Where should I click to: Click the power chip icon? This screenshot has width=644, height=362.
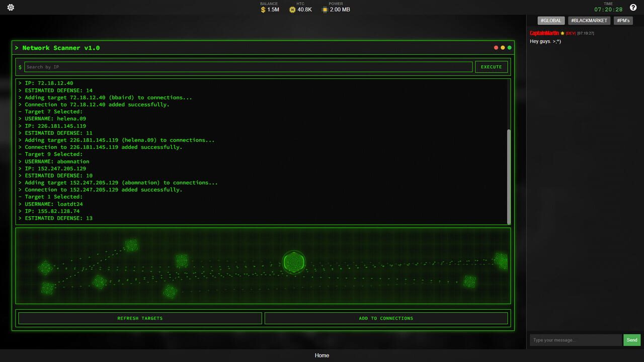click(325, 10)
